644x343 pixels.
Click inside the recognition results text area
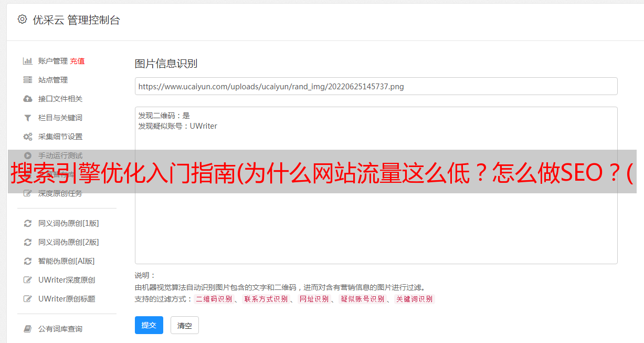coord(376,185)
